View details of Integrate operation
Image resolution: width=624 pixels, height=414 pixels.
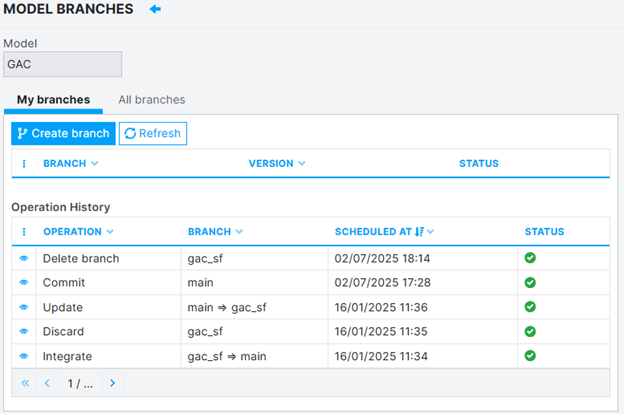(24, 356)
